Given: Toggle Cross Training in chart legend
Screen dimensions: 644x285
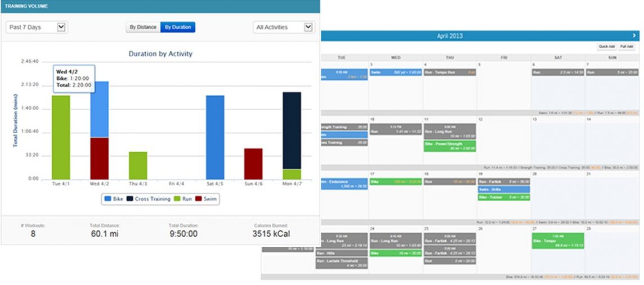Looking at the screenshot, I should click(147, 199).
